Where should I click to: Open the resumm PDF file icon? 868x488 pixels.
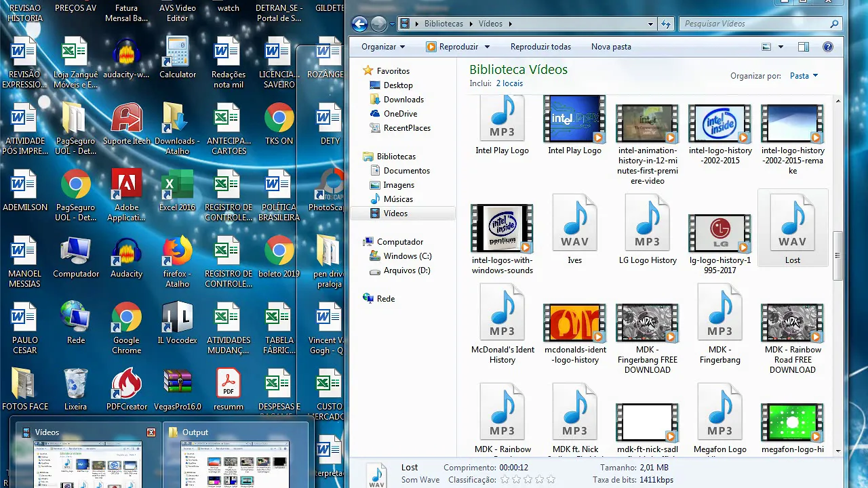coord(228,390)
